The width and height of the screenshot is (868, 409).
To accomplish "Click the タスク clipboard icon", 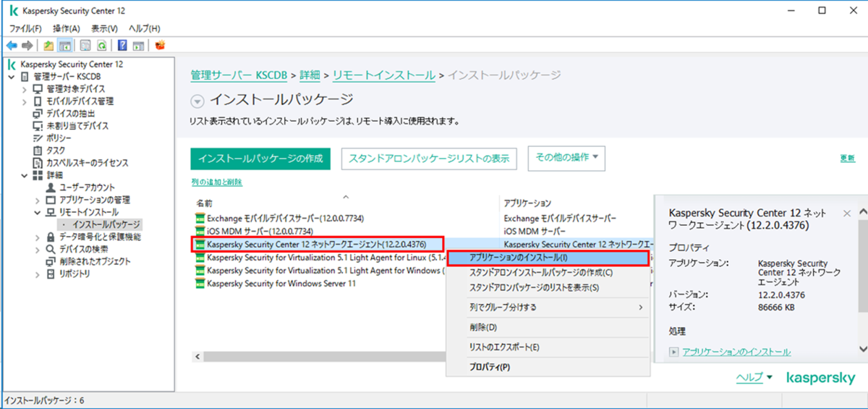I will point(39,151).
